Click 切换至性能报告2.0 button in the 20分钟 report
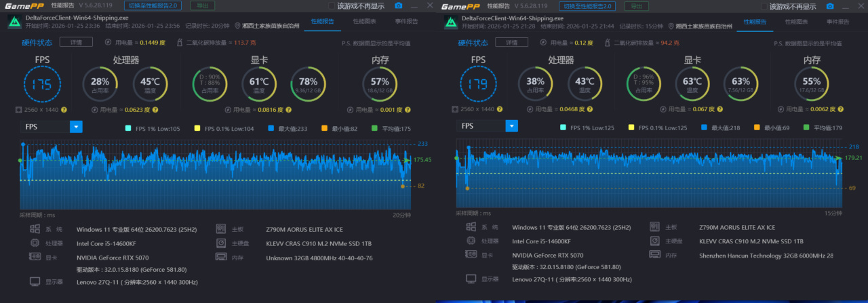This screenshot has height=303, width=868. [x=153, y=5]
